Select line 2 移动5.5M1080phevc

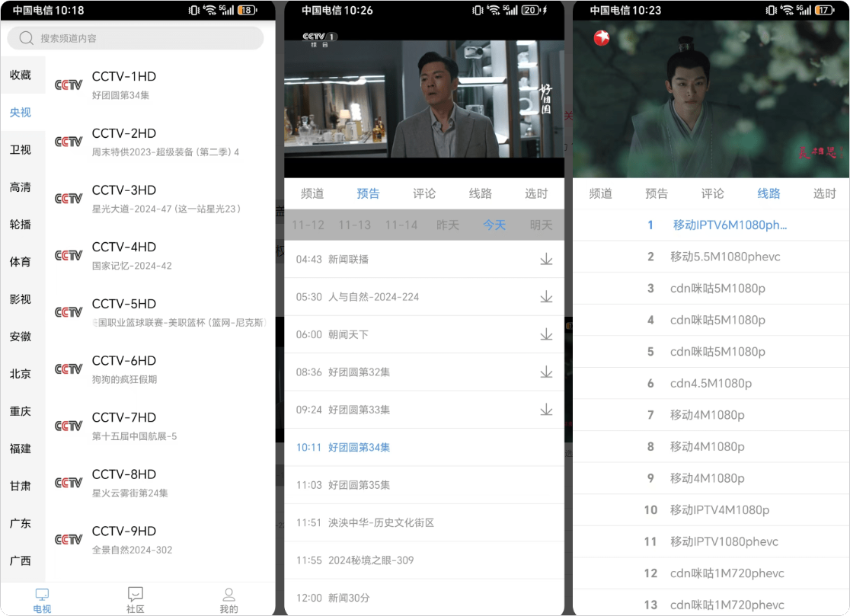point(711,257)
